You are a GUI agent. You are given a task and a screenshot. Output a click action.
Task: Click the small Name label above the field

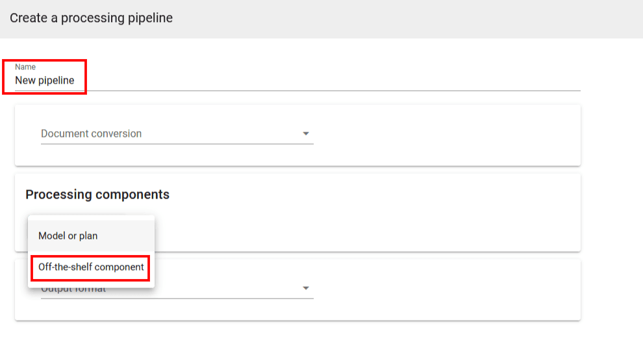[x=25, y=67]
